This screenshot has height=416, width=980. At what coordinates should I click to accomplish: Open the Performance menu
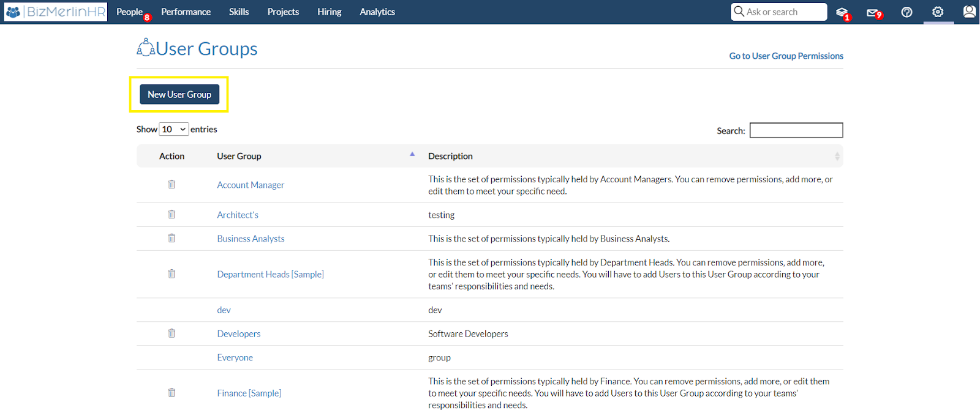tap(186, 12)
